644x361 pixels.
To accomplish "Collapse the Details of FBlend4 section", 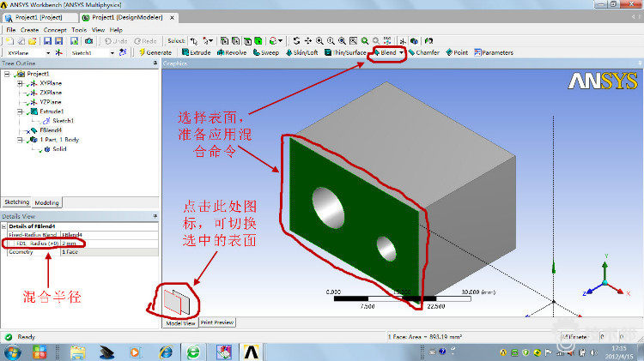I will [x=4, y=226].
